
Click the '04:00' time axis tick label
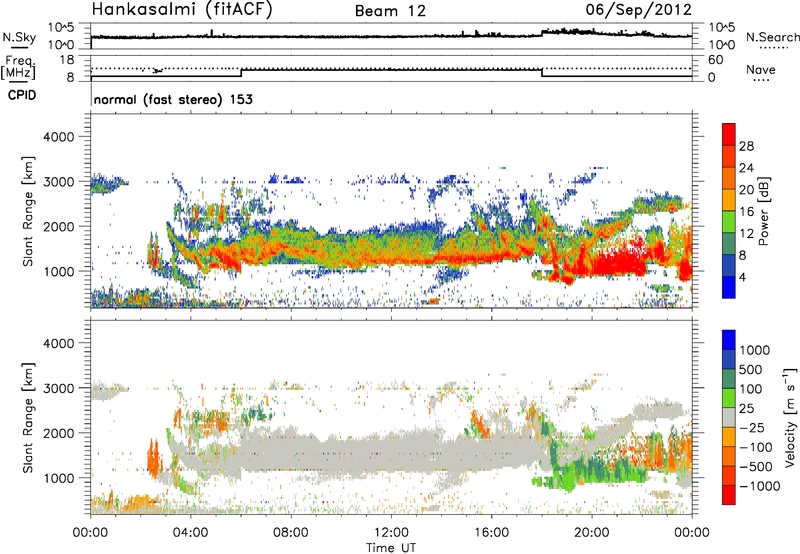click(190, 533)
